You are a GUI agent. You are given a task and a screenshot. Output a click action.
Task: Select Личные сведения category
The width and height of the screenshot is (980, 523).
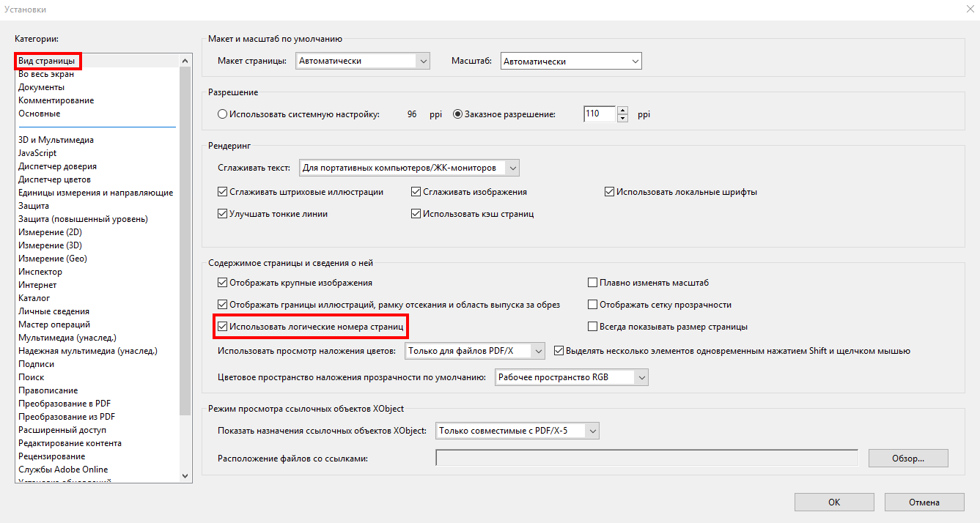(54, 311)
